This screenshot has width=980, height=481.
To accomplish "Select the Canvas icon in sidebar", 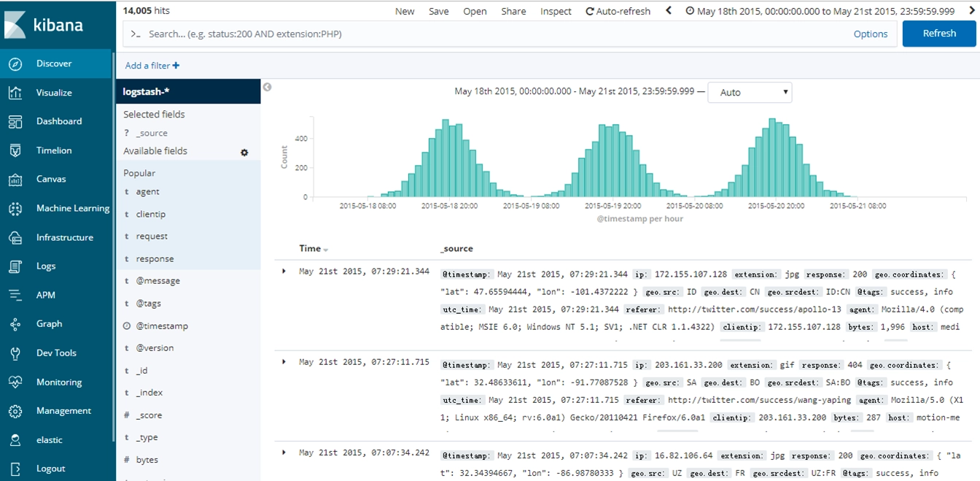I will tap(15, 179).
